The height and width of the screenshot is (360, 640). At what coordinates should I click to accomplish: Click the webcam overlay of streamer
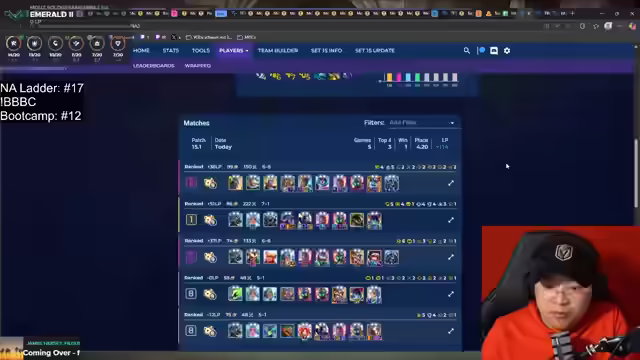click(561, 293)
